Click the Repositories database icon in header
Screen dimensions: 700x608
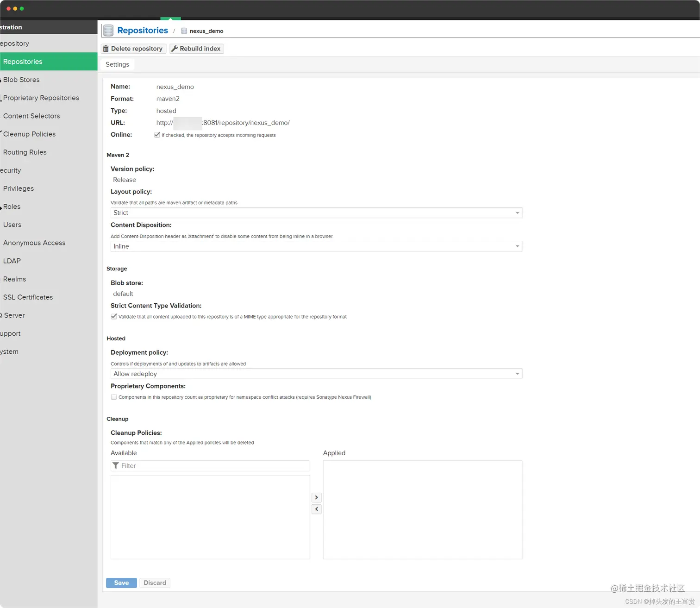108,31
